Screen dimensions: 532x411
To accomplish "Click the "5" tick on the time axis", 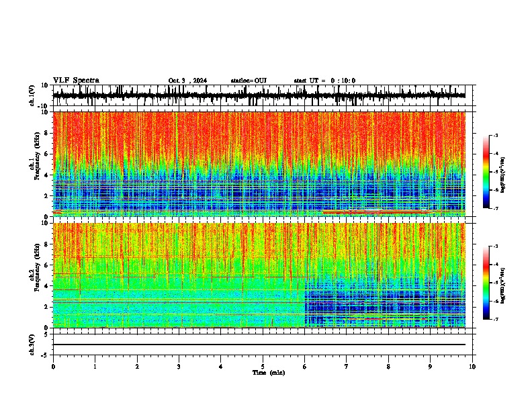I will pyautogui.click(x=263, y=367).
